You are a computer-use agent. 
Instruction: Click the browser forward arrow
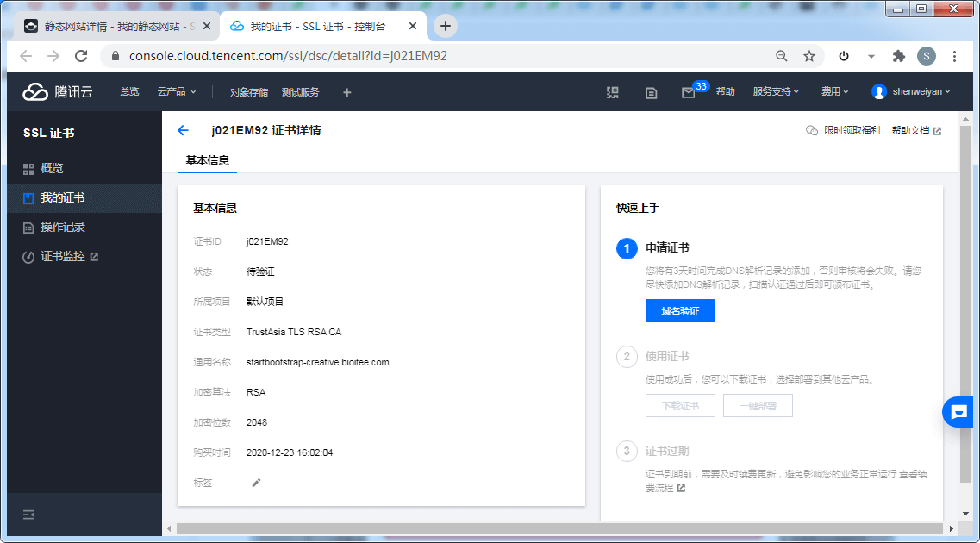click(x=53, y=56)
